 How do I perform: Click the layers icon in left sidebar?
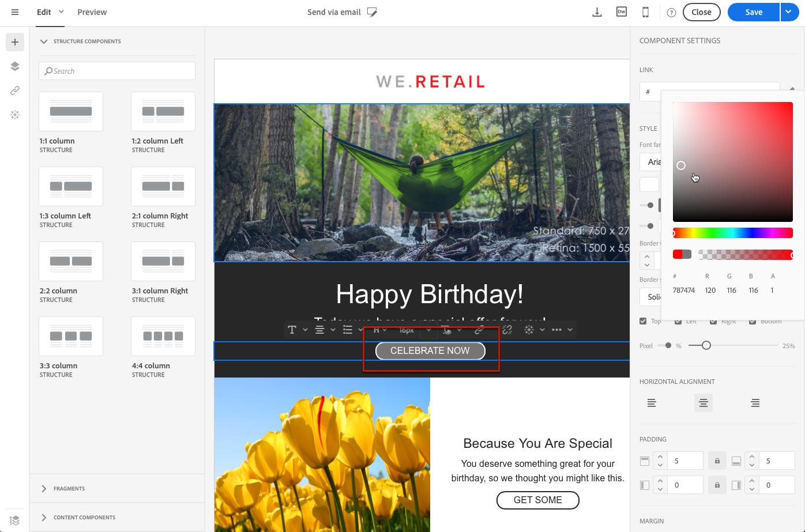[x=15, y=66]
